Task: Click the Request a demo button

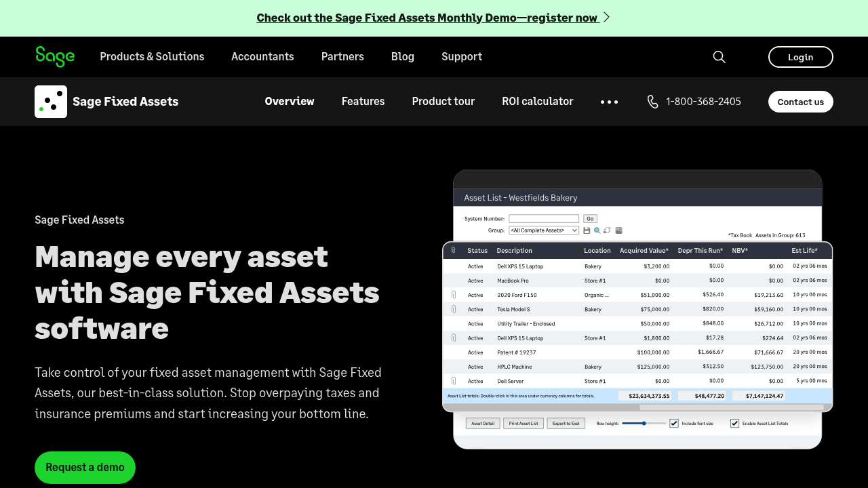Action: coord(85,468)
